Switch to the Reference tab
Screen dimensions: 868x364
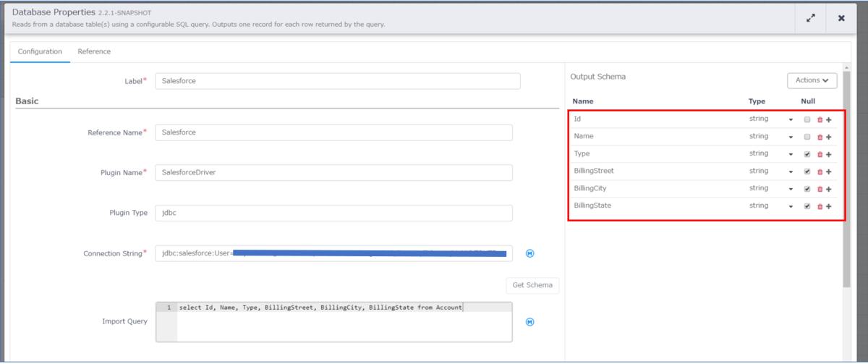pos(94,51)
